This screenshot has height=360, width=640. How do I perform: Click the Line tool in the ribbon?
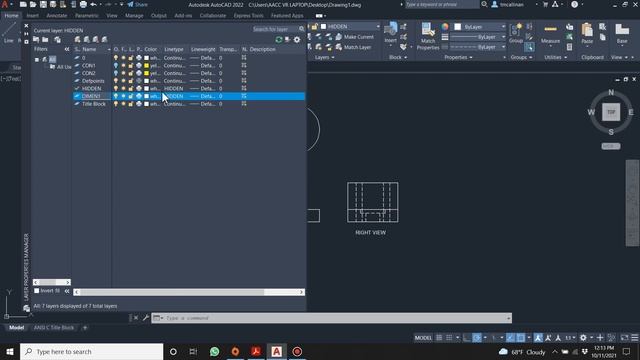pyautogui.click(x=9, y=33)
